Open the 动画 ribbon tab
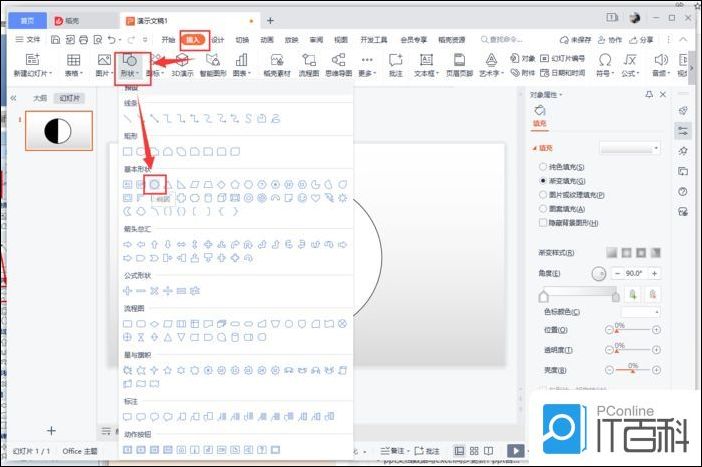 click(x=267, y=40)
